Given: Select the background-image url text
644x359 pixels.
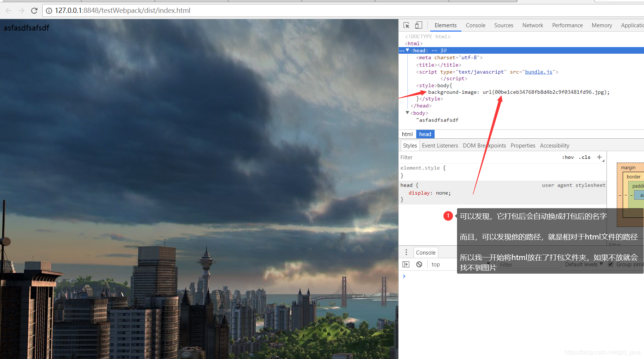Looking at the screenshot, I should point(519,92).
